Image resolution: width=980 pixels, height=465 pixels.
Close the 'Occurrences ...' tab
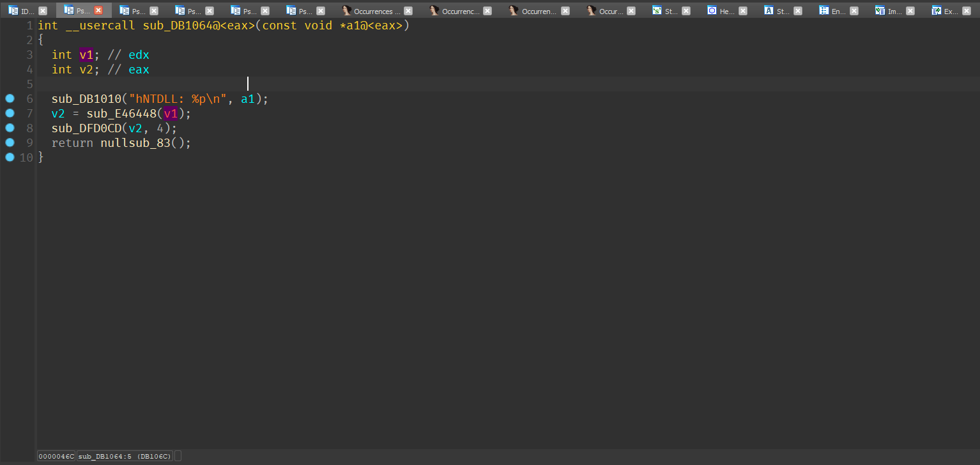pos(408,11)
